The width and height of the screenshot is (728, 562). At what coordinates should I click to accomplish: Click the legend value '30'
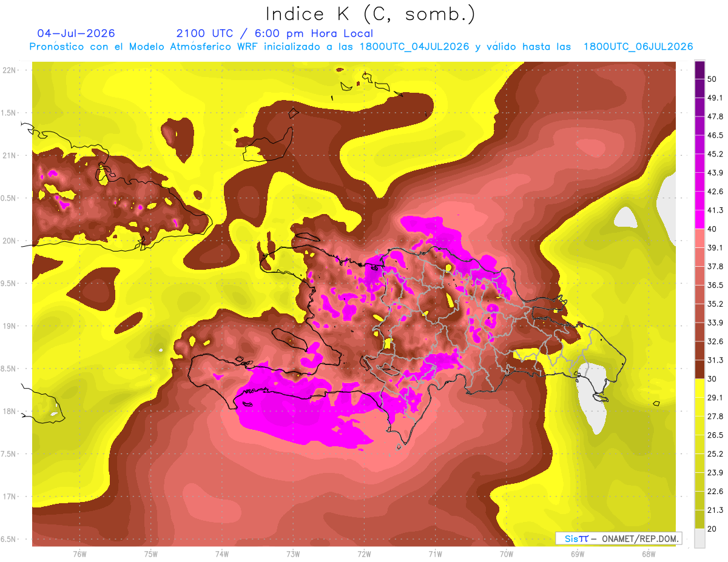tap(713, 379)
